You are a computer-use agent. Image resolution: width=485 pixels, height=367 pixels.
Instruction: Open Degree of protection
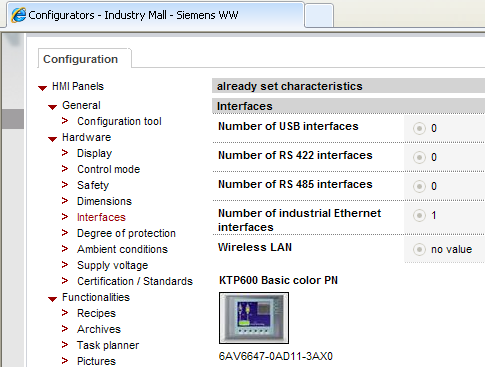[x=126, y=233]
